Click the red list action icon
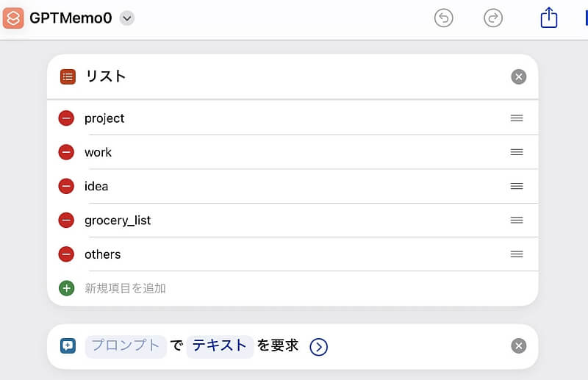The height and width of the screenshot is (380, 588). (x=68, y=76)
